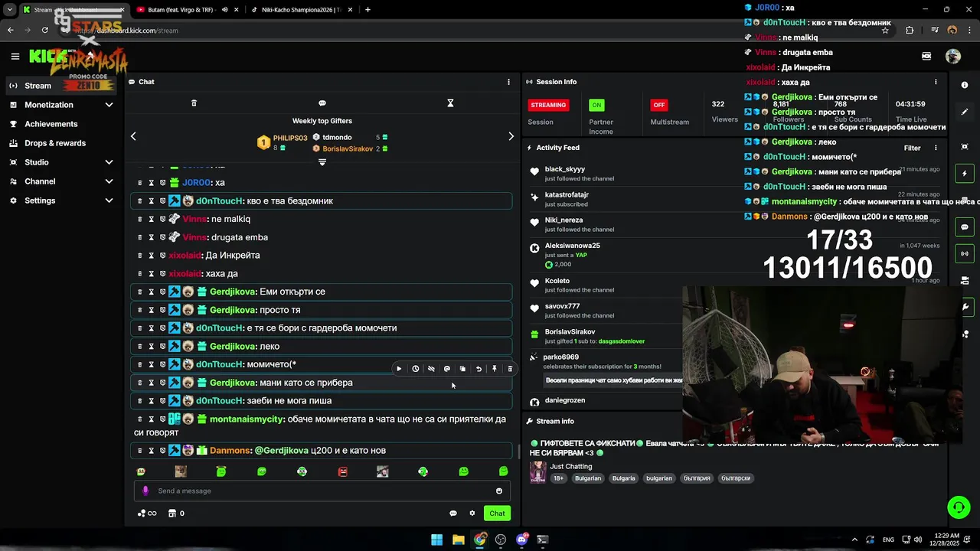Click copy icon in message hover toolbar
The image size is (980, 551).
point(462,369)
